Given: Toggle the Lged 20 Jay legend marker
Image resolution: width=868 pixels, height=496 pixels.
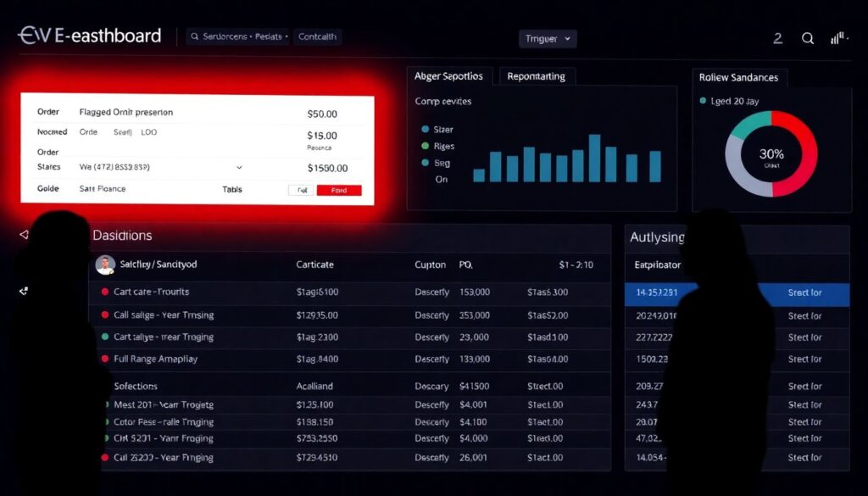Looking at the screenshot, I should (703, 101).
